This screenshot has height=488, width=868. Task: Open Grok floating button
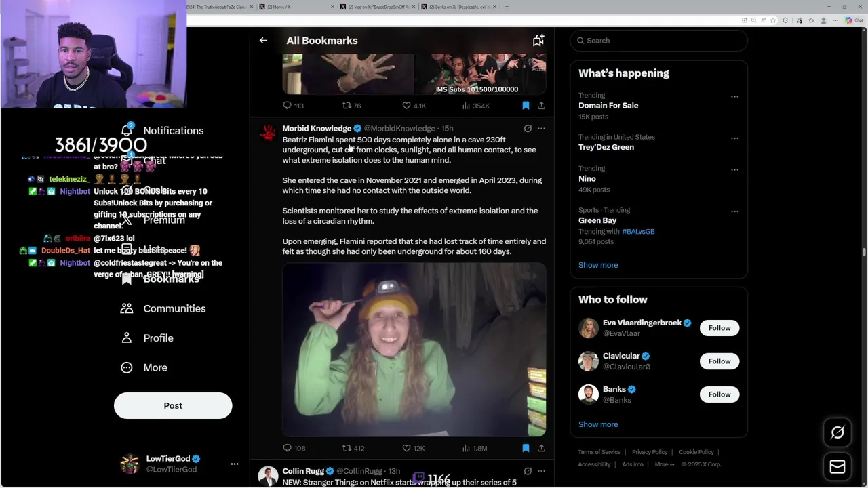tap(837, 432)
